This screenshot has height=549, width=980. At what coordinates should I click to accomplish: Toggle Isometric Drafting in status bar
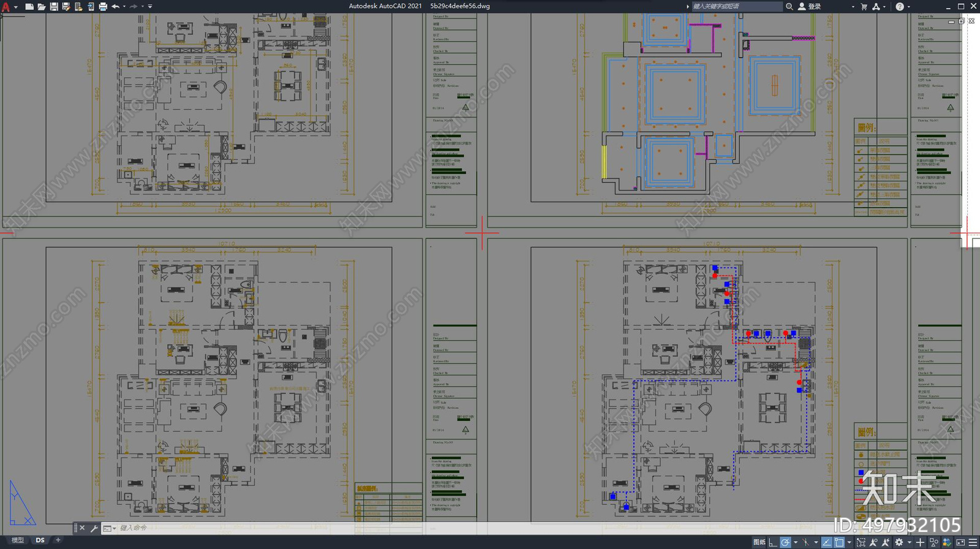pyautogui.click(x=806, y=542)
